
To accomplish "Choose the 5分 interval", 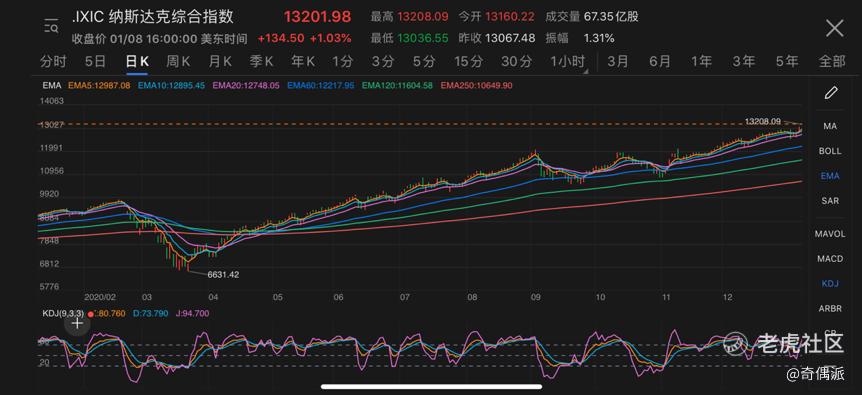I will [424, 62].
